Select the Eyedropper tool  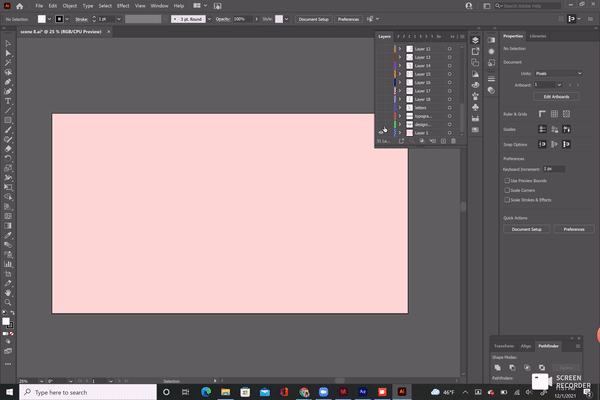point(8,235)
